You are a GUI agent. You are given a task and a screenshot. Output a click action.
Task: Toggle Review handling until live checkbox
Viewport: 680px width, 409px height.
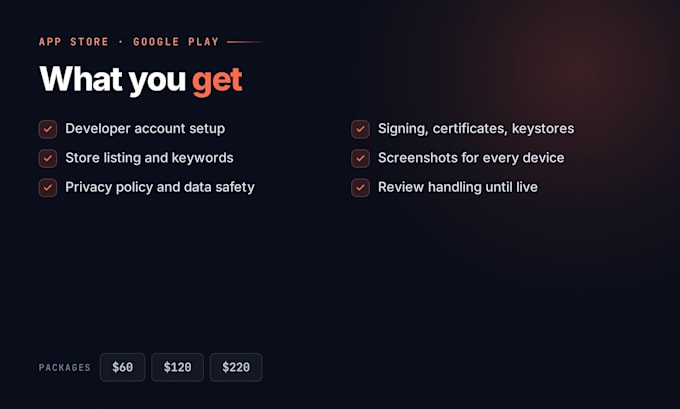360,188
